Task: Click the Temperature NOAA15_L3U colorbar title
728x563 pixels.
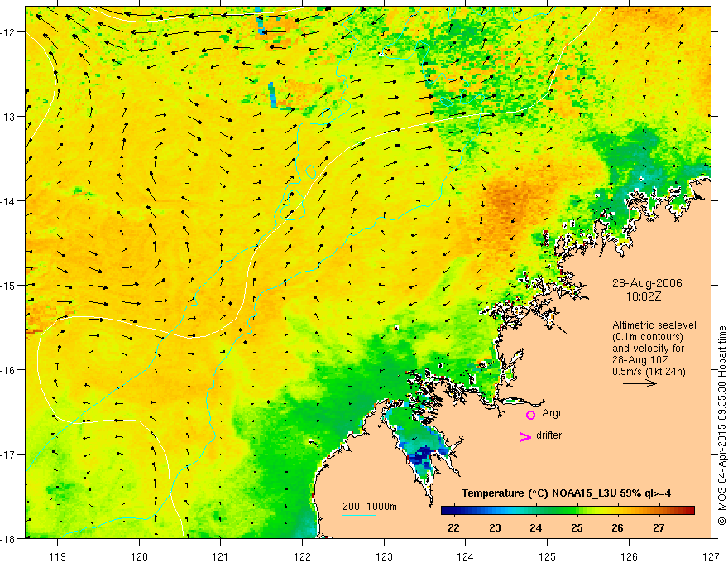Action: tap(566, 493)
